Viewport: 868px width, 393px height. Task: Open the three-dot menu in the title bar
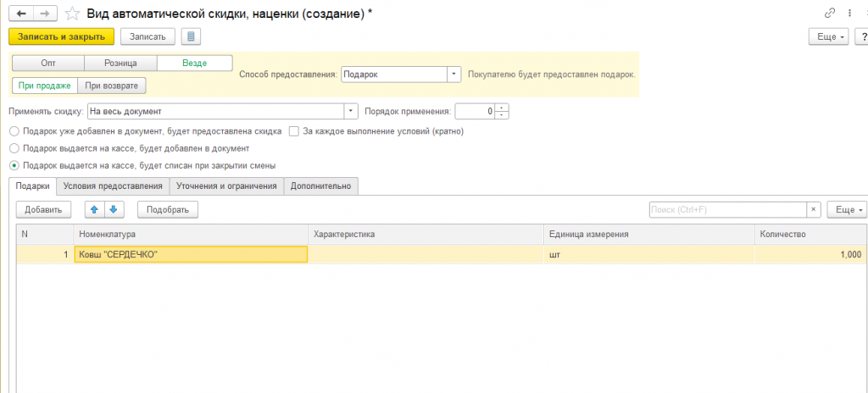click(849, 13)
